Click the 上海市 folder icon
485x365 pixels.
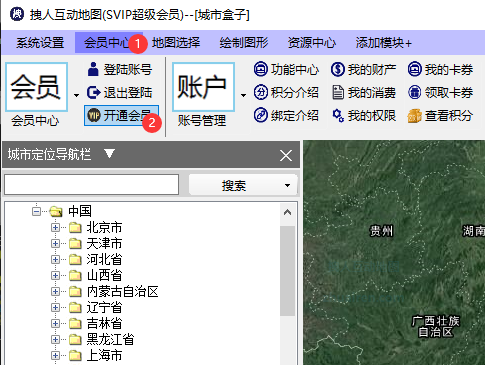(x=75, y=355)
